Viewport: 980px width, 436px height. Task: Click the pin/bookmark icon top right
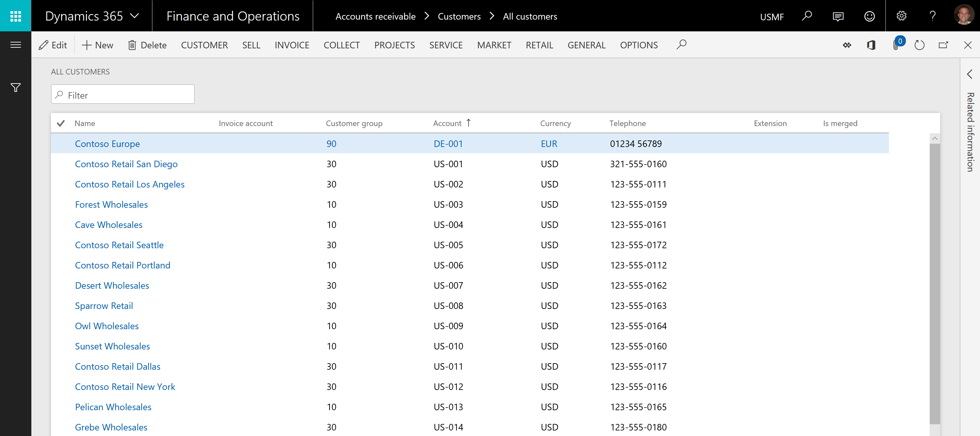pos(847,45)
